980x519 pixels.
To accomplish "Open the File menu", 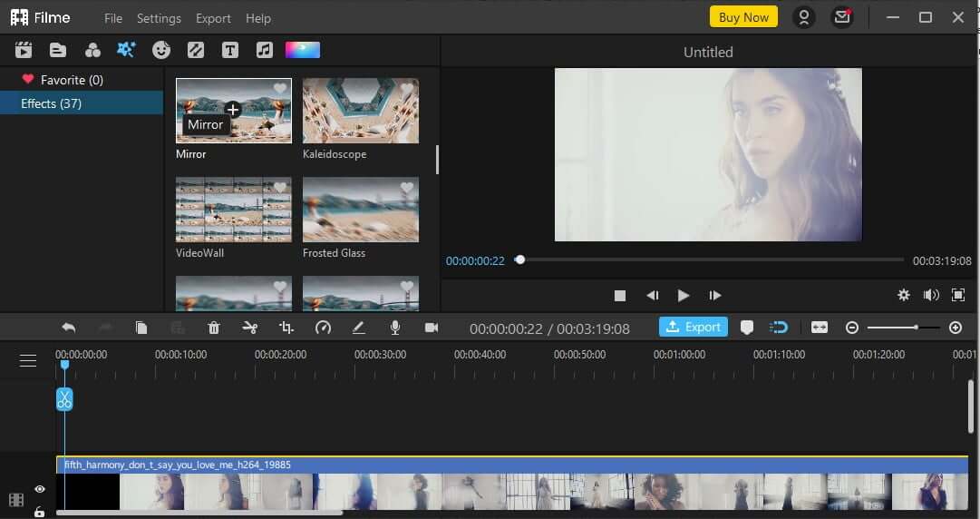I will pyautogui.click(x=113, y=18).
